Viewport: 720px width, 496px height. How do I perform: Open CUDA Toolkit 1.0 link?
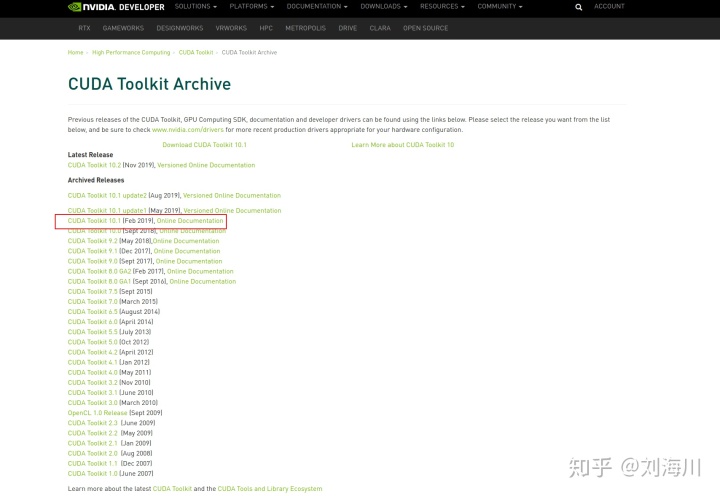tap(92, 473)
